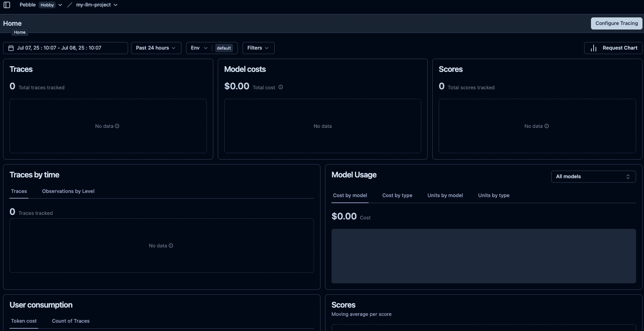Viewport: 644px width, 331px height.
Task: Switch to Cost by type tab
Action: pyautogui.click(x=397, y=196)
